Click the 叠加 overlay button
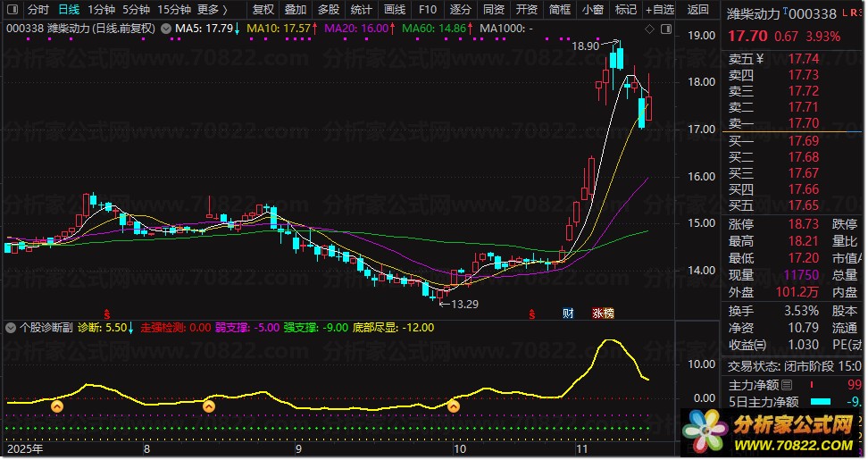Image resolution: width=868 pixels, height=460 pixels. (296, 10)
